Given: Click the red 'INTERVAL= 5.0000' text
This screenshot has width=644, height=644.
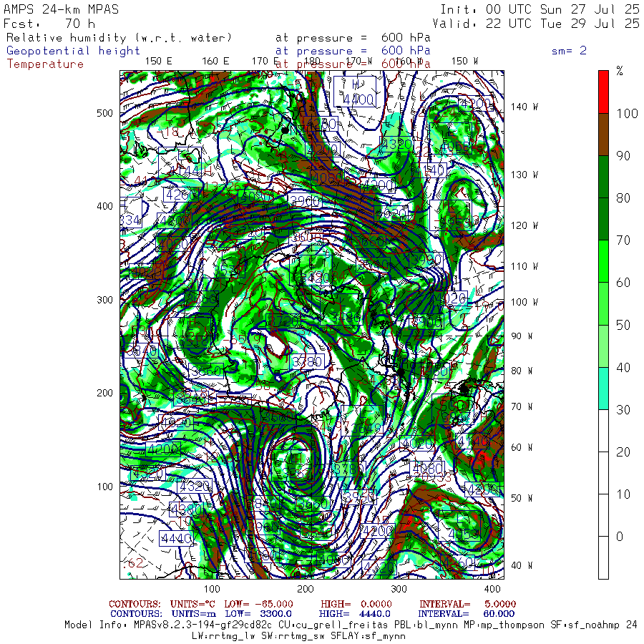Looking at the screenshot, I should click(x=467, y=604).
